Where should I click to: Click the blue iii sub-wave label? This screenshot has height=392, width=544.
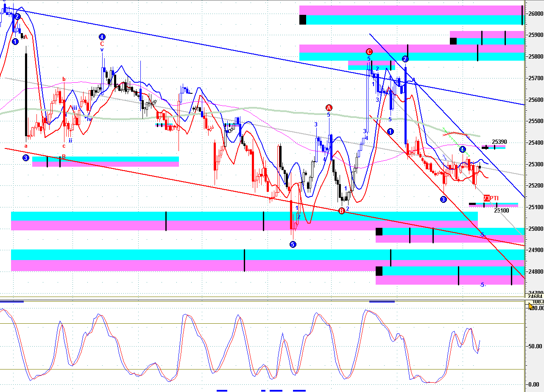pos(75,108)
